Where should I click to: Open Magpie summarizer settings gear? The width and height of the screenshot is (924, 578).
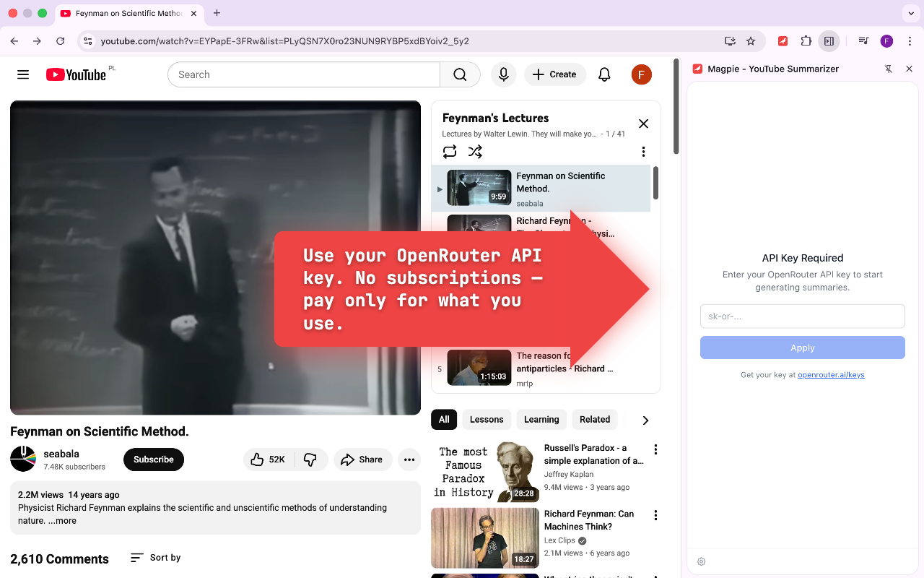(701, 561)
